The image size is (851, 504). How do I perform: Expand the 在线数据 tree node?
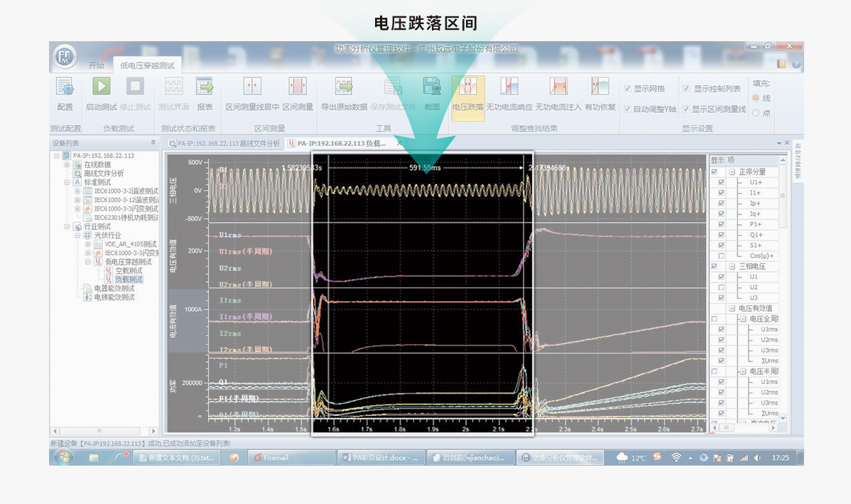67,165
